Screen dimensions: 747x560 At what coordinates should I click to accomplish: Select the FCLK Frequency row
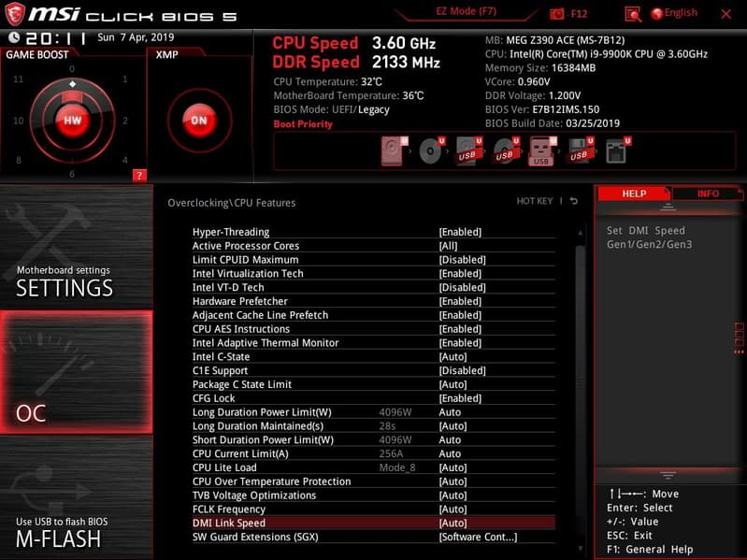click(374, 509)
